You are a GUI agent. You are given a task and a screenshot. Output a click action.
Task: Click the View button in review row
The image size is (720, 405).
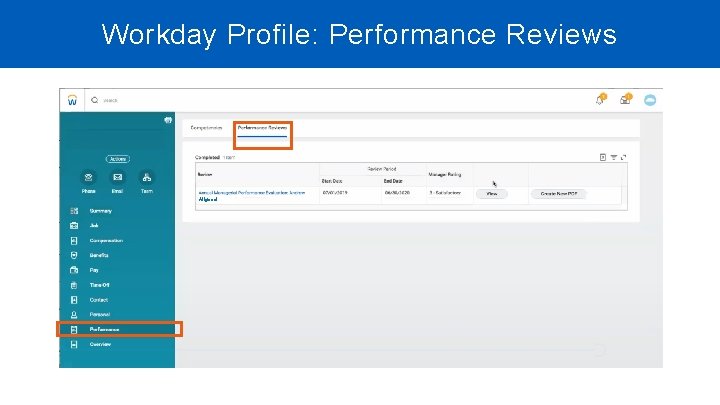click(x=491, y=194)
